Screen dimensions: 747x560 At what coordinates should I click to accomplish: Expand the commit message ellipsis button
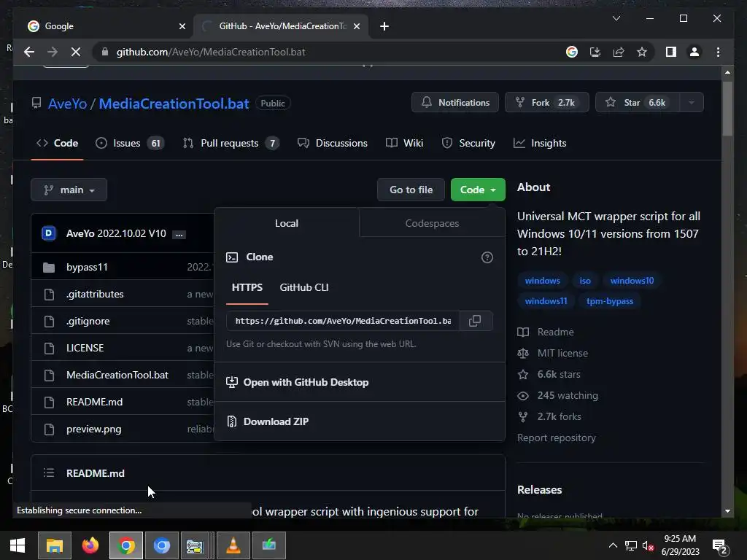[179, 234]
